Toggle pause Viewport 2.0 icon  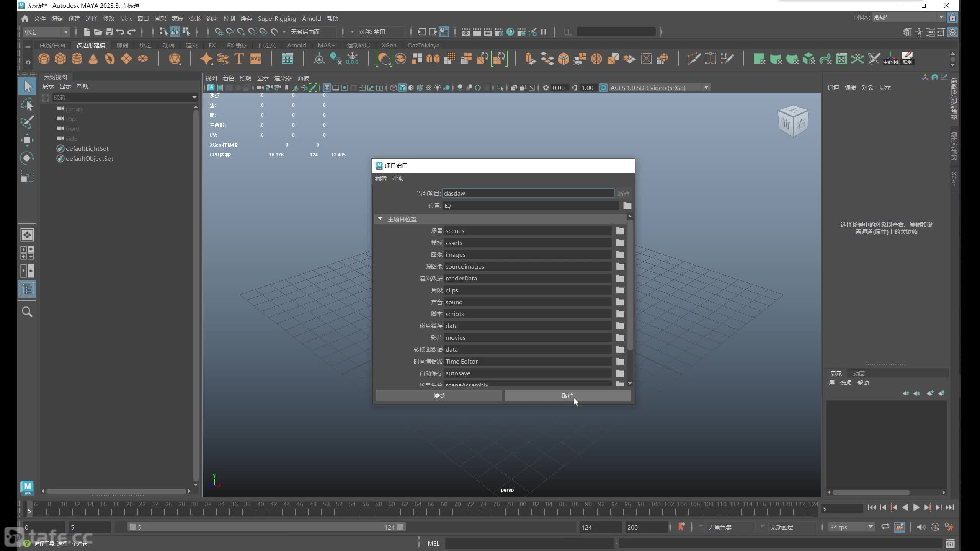point(544,32)
